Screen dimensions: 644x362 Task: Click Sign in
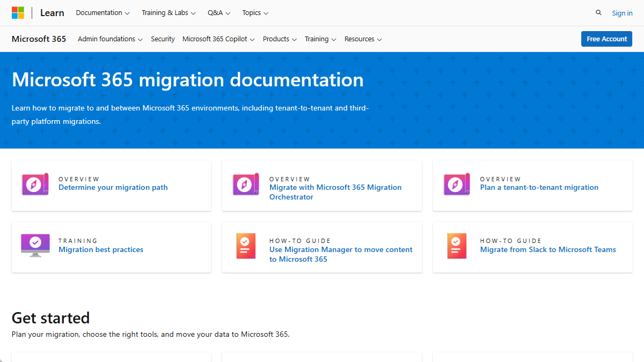pyautogui.click(x=622, y=13)
